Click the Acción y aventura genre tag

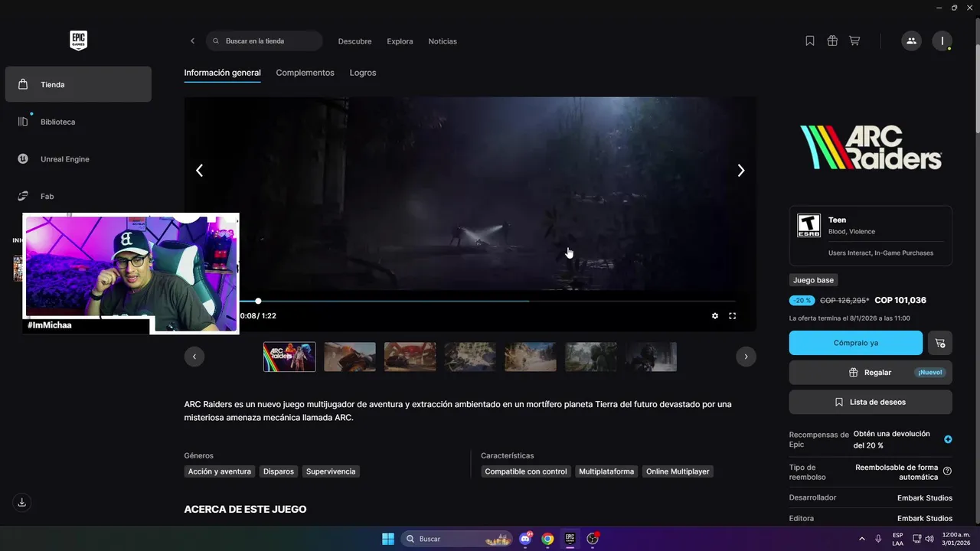coord(220,471)
